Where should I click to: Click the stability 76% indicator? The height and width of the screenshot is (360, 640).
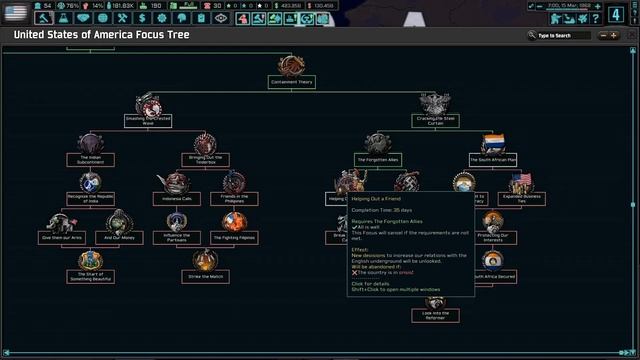tap(68, 6)
